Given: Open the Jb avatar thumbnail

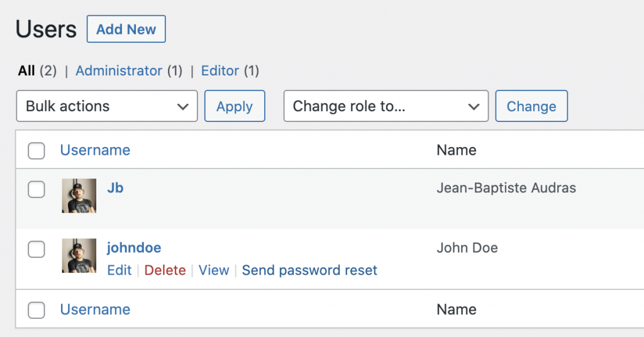Looking at the screenshot, I should tap(79, 196).
